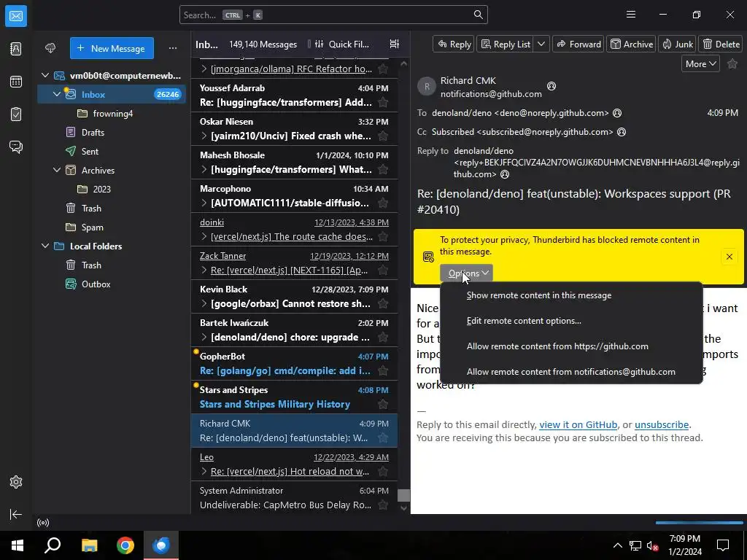This screenshot has width=747, height=560.
Task: Open File Explorer in the taskbar
Action: pos(89,545)
